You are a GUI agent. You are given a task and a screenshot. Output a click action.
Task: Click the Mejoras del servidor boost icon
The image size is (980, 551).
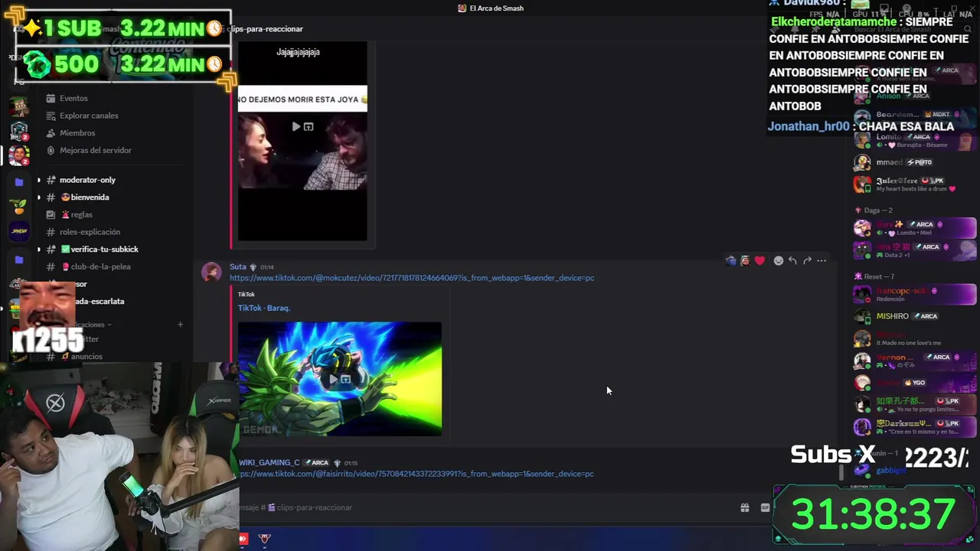pos(51,150)
